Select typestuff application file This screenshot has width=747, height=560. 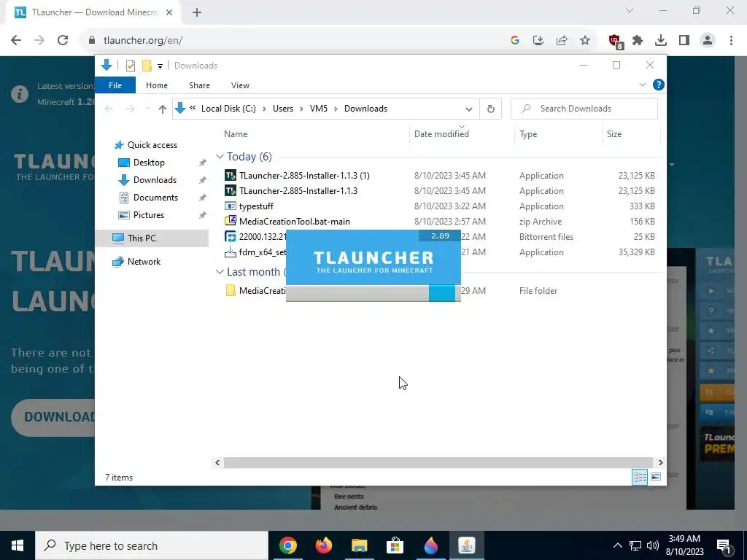click(256, 206)
